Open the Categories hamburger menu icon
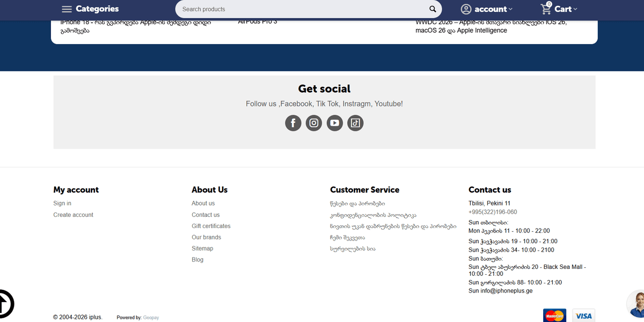 pos(67,9)
